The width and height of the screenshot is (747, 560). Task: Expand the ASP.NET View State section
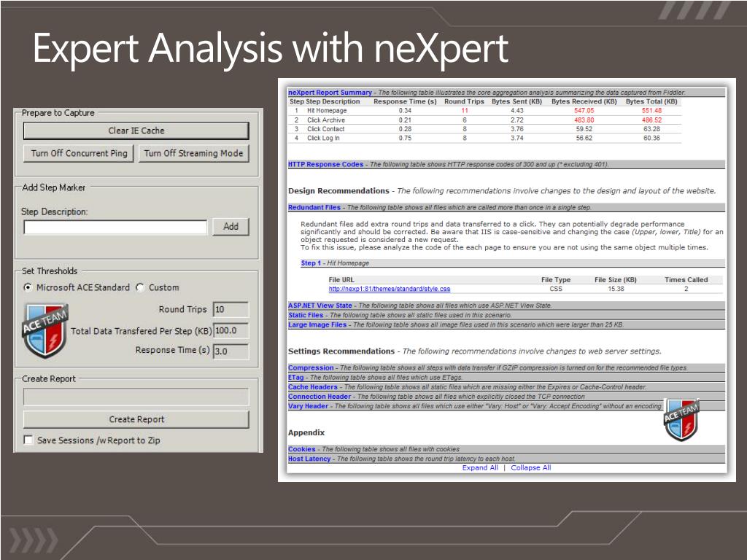coord(320,306)
